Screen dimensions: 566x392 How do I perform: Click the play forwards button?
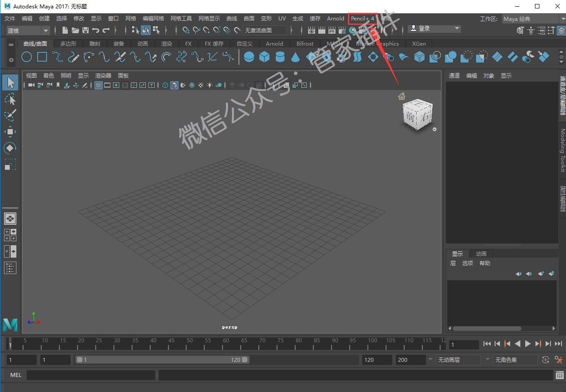(528, 344)
